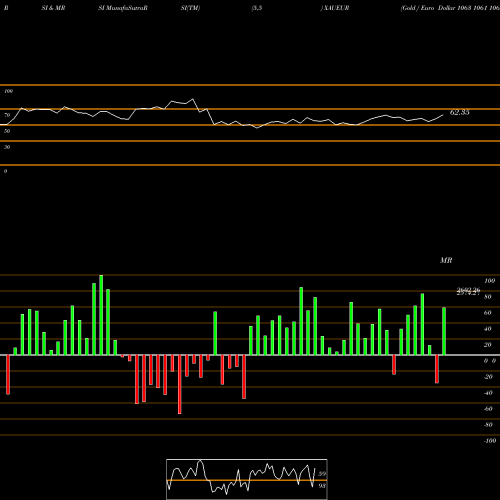
Task: Click the 'Gold / Euro Dollar' header text
Action: [x=428, y=8]
